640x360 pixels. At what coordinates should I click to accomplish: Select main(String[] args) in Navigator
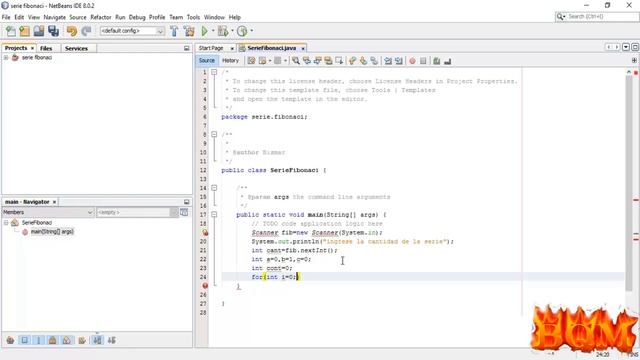(x=52, y=232)
